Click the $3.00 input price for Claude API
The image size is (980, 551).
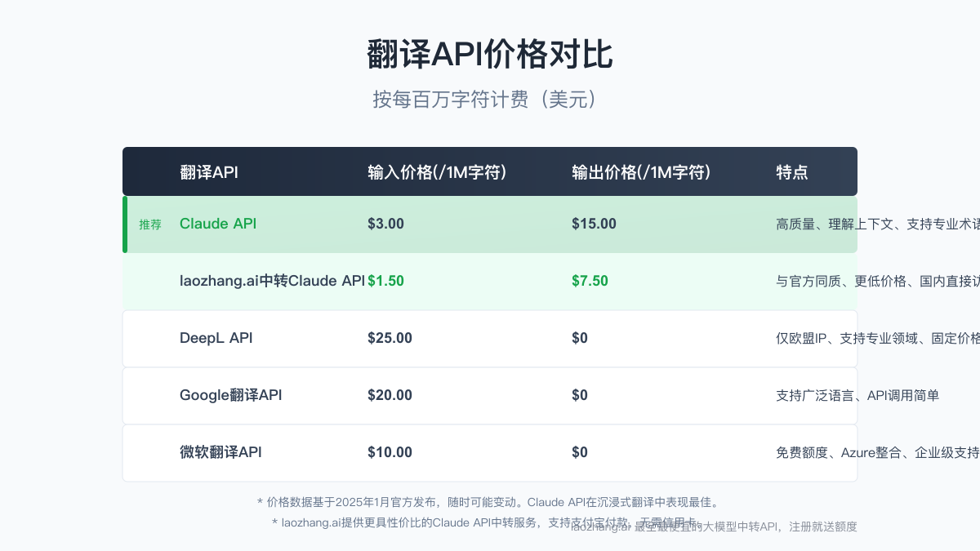(x=385, y=224)
